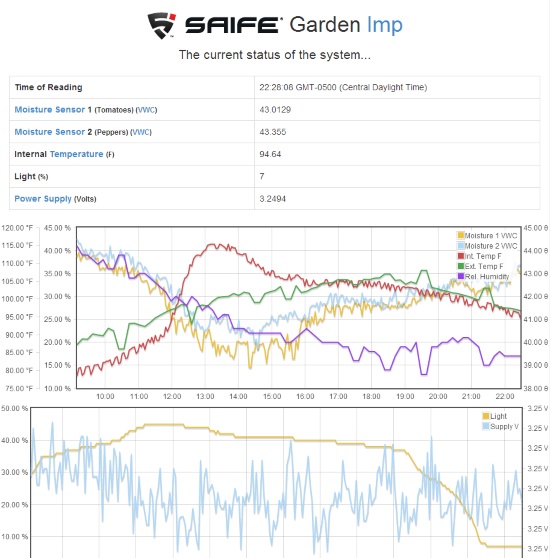
Task: Click the Moisture 1 VWC legend swatch
Action: 460,235
